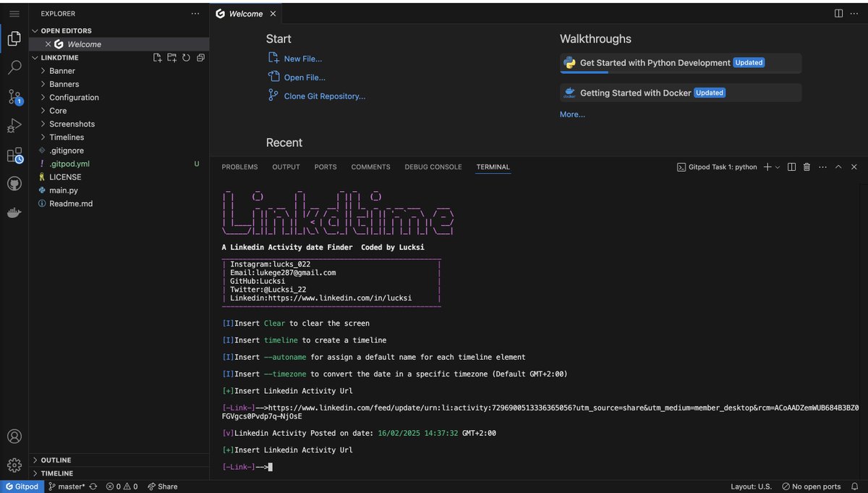Viewport: 868px width, 493px height.
Task: Open Get Started with Python Development walkthrough
Action: coord(681,63)
